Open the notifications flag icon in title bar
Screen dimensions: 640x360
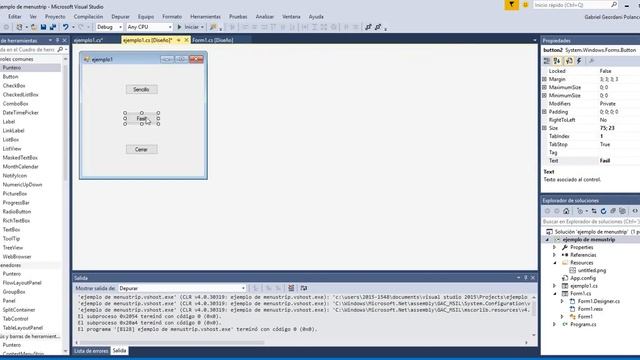(511, 5)
